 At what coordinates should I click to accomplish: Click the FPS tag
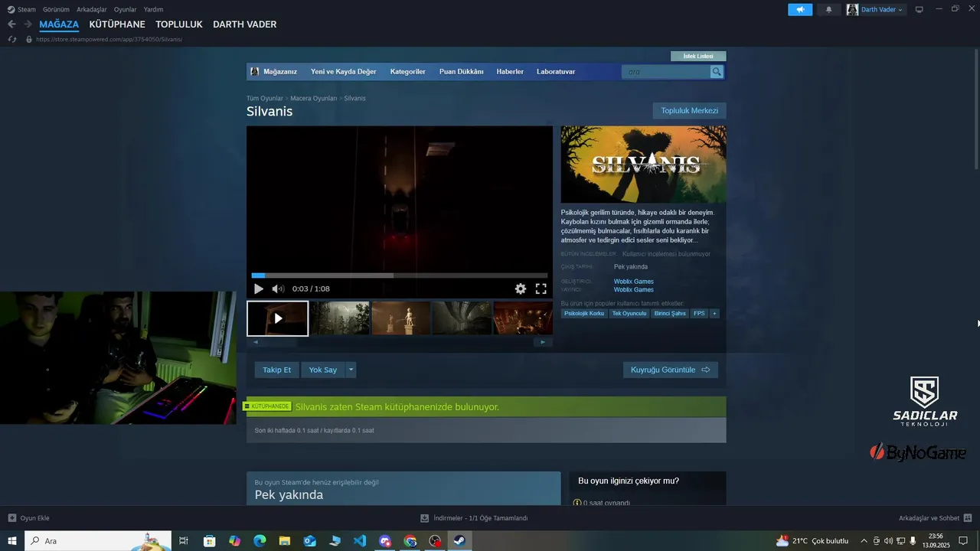tap(699, 313)
